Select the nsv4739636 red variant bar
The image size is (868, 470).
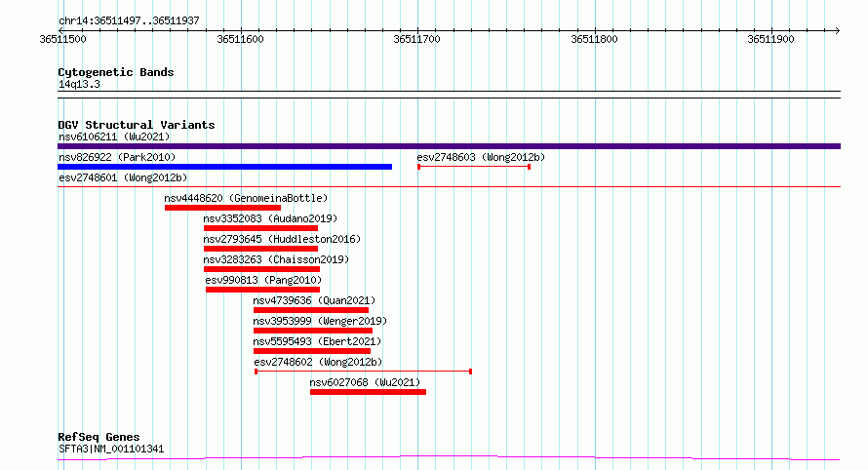click(x=311, y=310)
